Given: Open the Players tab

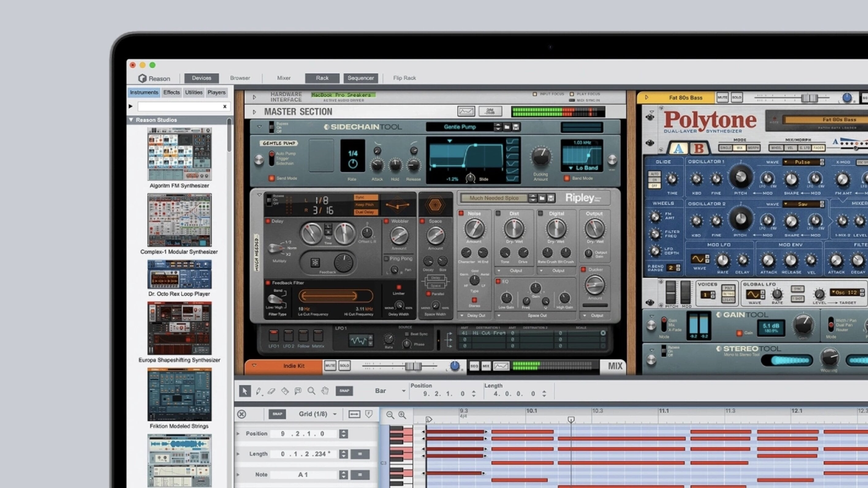Looking at the screenshot, I should coord(216,92).
